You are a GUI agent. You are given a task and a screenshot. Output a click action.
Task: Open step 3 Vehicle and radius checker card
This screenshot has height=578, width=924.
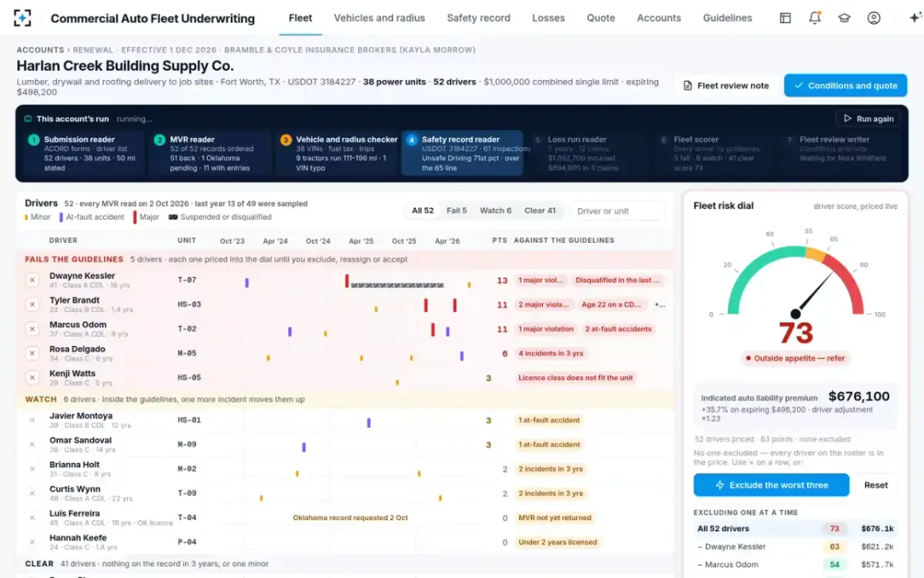336,153
